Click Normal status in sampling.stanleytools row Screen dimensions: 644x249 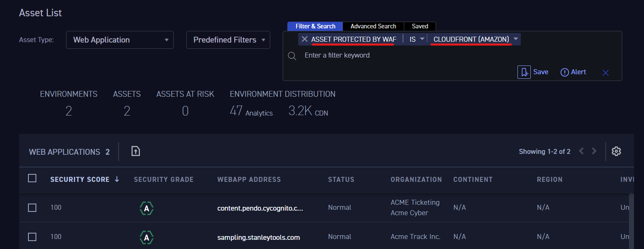coord(340,237)
